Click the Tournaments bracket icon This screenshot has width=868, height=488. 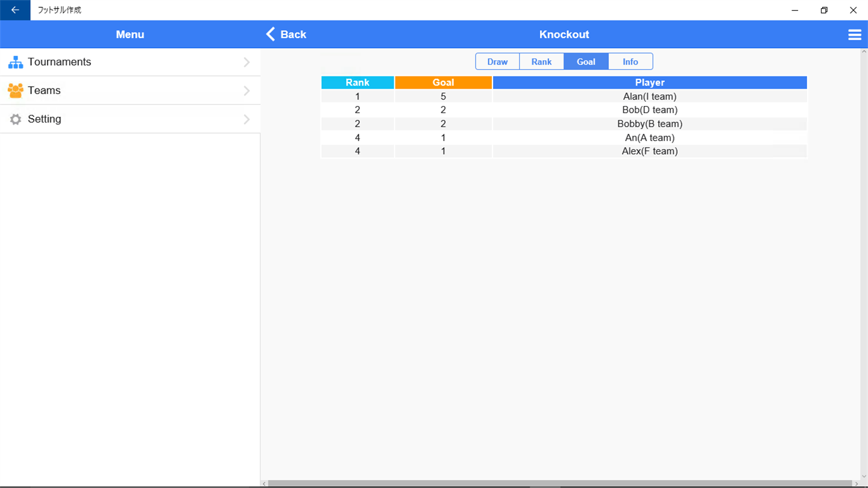point(16,62)
